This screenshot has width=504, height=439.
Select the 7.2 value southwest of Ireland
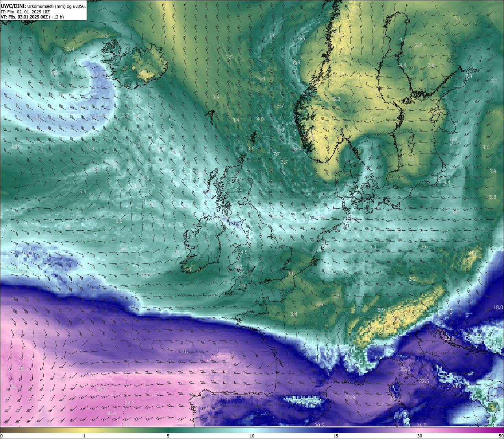point(126,270)
